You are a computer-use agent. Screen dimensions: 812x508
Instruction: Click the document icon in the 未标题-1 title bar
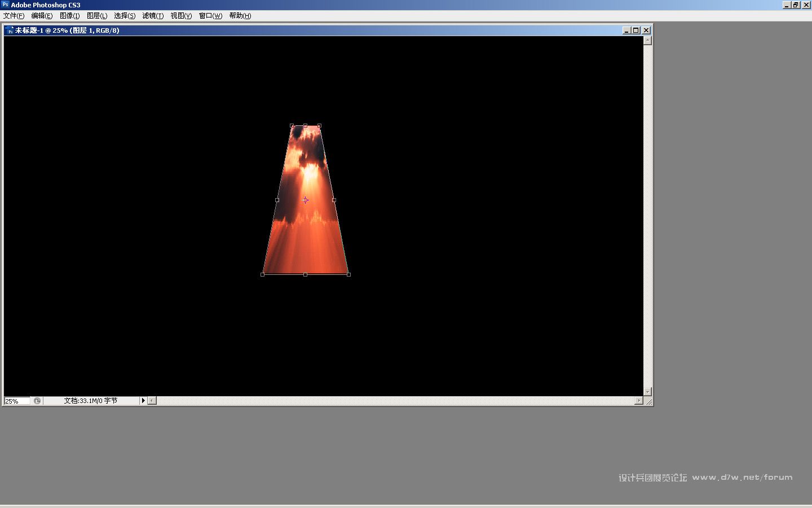click(x=9, y=30)
